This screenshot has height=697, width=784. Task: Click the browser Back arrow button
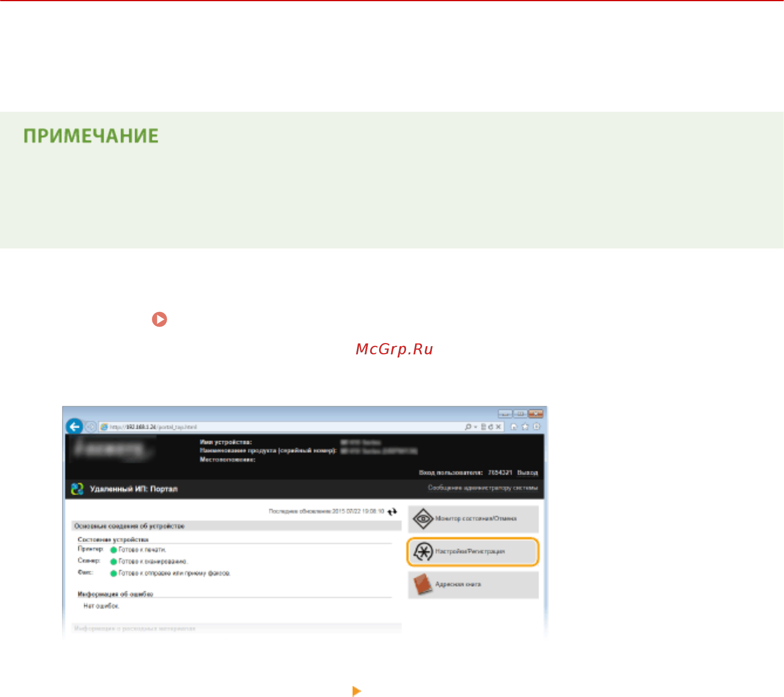point(75,427)
